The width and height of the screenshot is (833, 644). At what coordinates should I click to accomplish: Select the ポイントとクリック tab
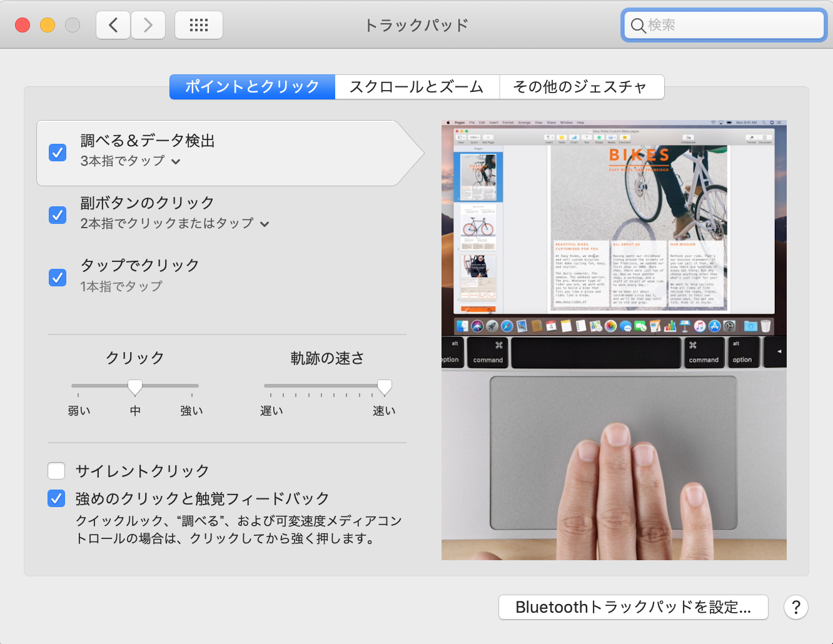pyautogui.click(x=253, y=87)
